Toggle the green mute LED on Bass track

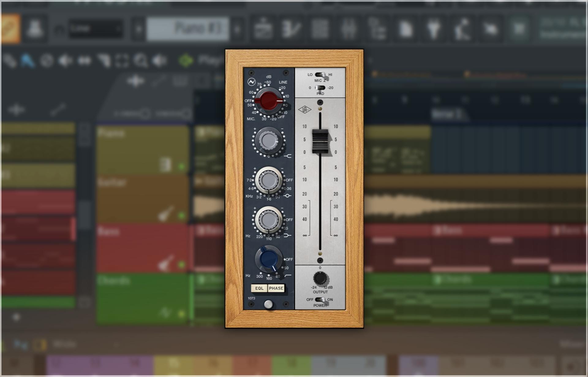tap(181, 264)
